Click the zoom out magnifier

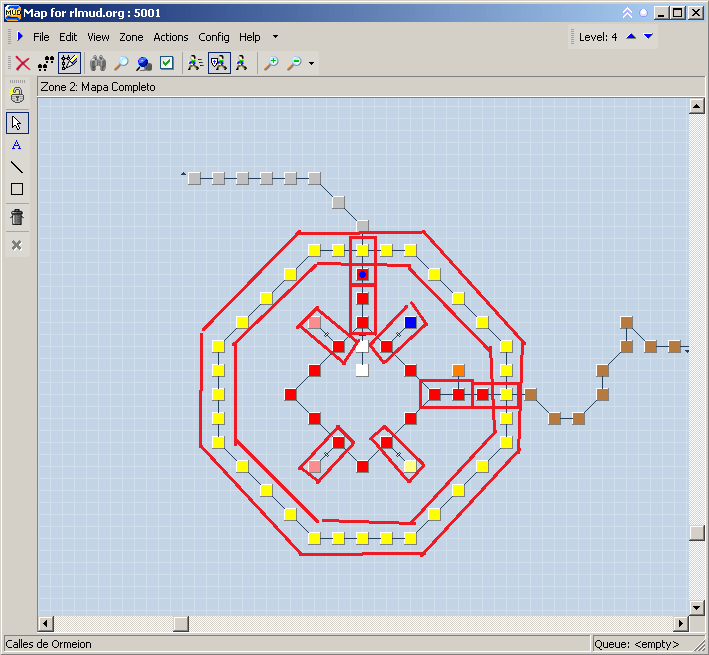(294, 63)
